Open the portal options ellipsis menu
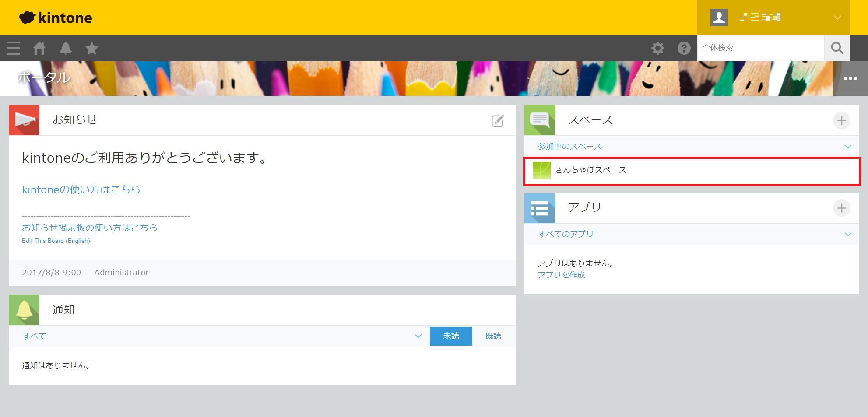This screenshot has width=868, height=417. point(850,78)
